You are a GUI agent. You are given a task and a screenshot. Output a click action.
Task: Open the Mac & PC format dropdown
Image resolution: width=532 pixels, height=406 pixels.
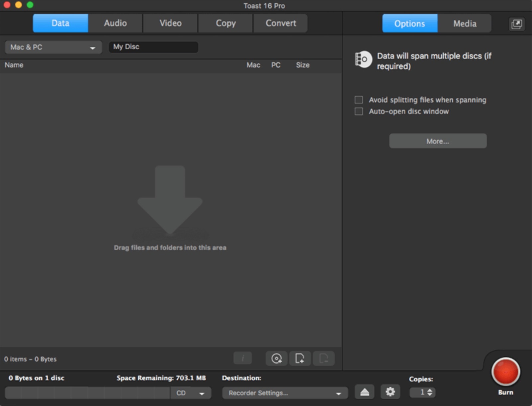53,47
